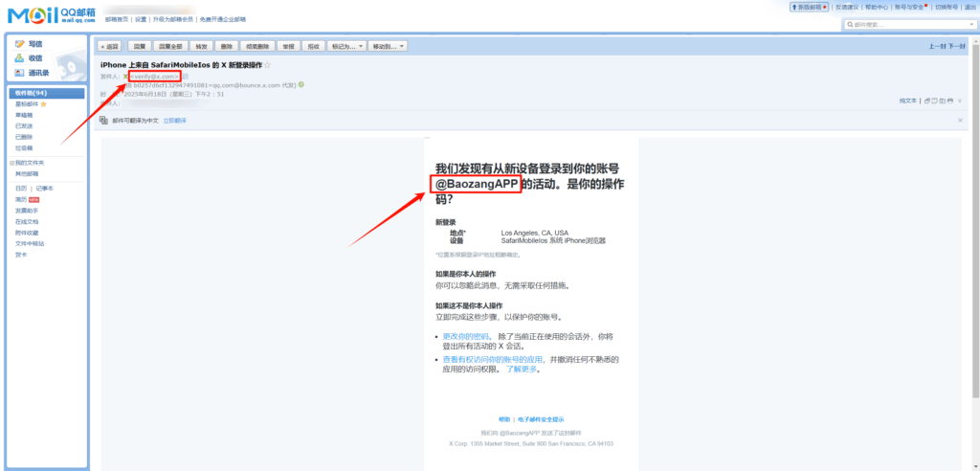The height and width of the screenshot is (471, 980).
Task: Click the 回复 reply button
Action: click(140, 46)
